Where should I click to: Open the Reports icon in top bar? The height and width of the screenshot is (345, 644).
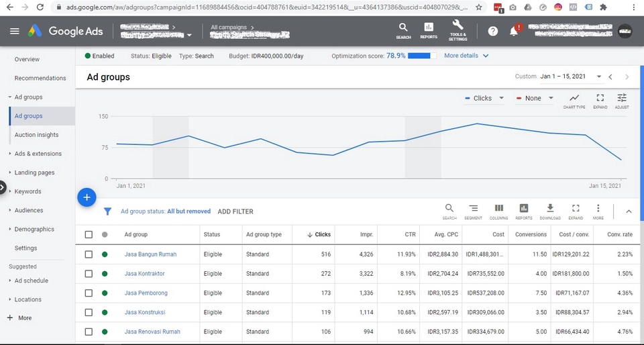[x=429, y=32]
